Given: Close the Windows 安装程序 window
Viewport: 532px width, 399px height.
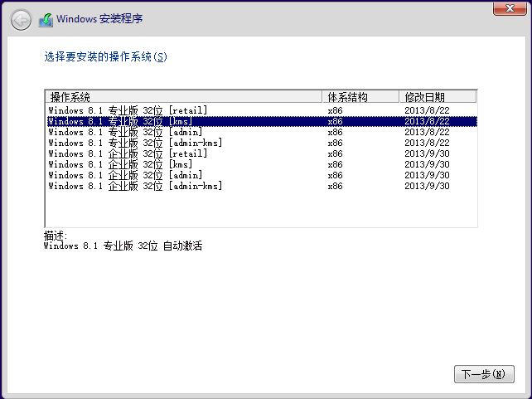Looking at the screenshot, I should coord(510,8).
